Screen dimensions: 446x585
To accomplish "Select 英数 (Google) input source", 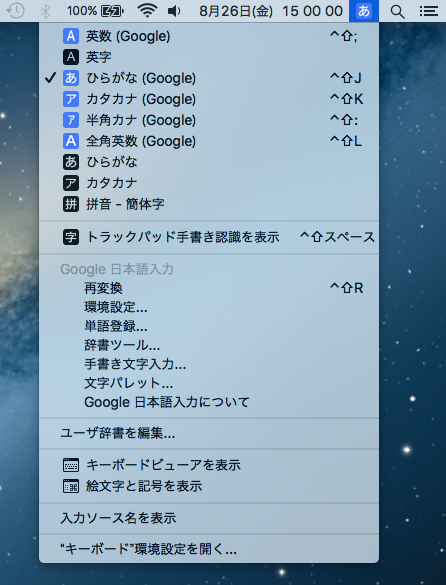I will [x=209, y=36].
